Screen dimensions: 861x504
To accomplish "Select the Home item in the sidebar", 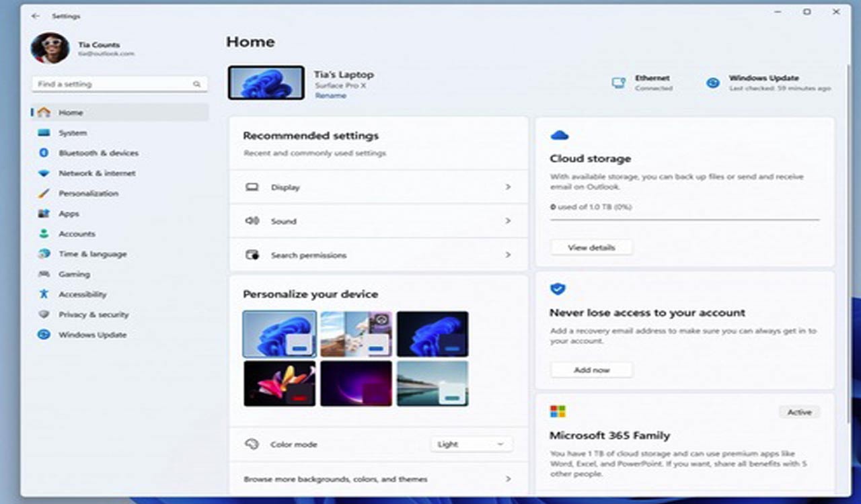I will click(71, 112).
